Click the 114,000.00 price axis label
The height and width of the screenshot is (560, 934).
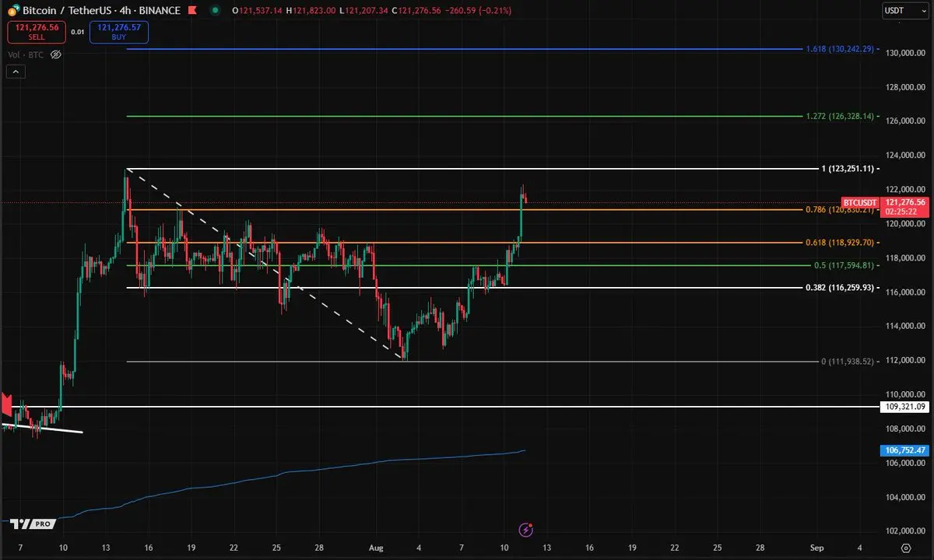pos(904,326)
